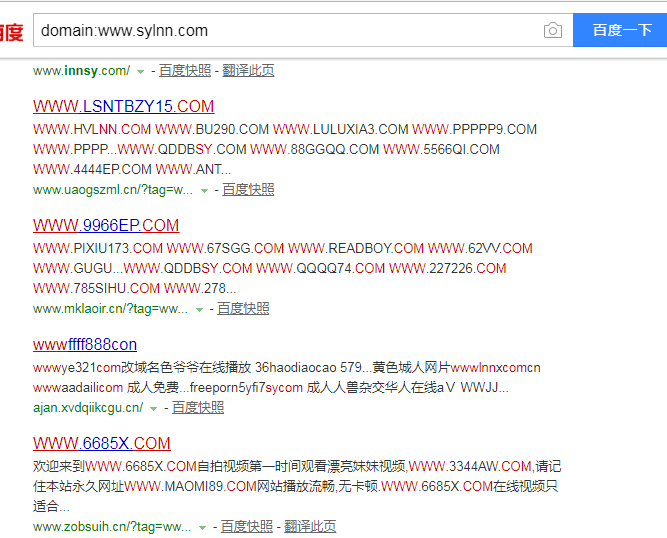This screenshot has width=667, height=538.
Task: Expand the arrow next to www.zobsuih.cn
Action: pyautogui.click(x=202, y=528)
